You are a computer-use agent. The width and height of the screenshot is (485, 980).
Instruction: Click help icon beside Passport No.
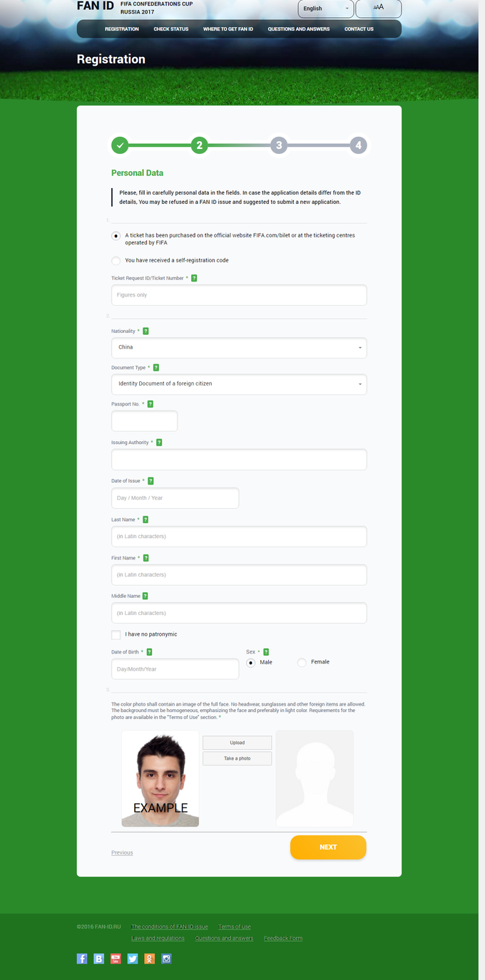pyautogui.click(x=150, y=404)
